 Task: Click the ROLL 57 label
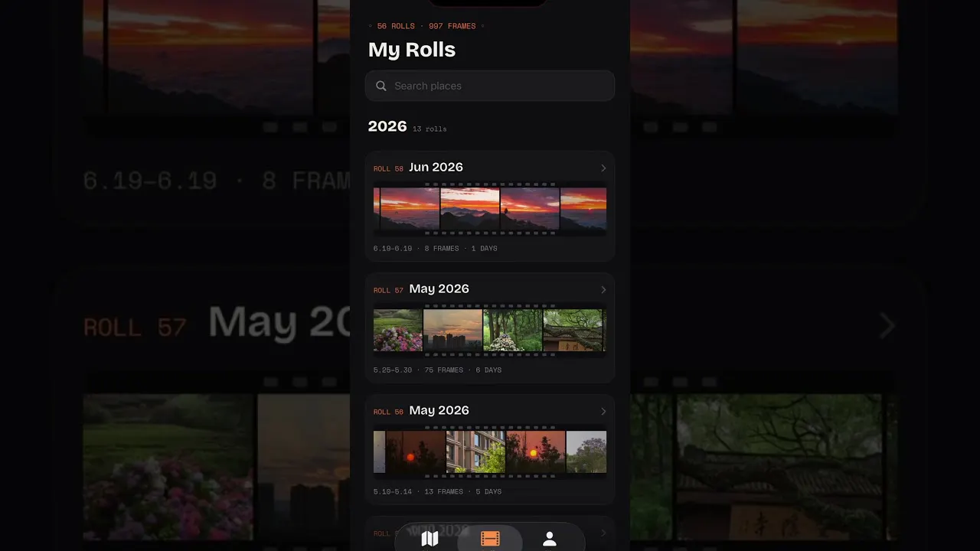(x=388, y=290)
